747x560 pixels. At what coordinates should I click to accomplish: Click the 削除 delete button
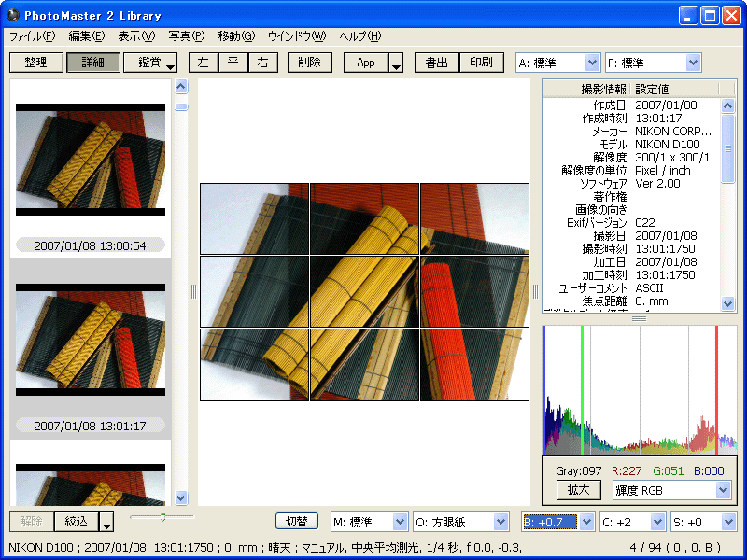tap(310, 63)
